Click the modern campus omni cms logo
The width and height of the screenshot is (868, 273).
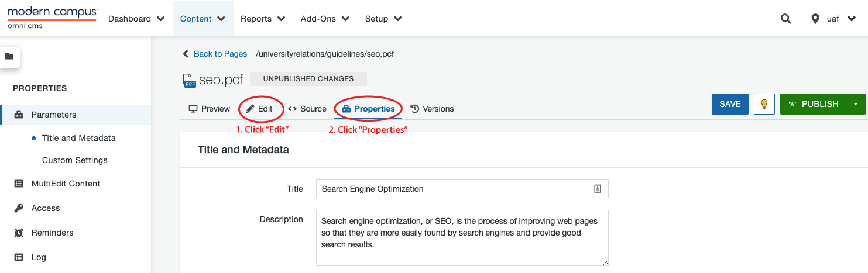point(52,18)
